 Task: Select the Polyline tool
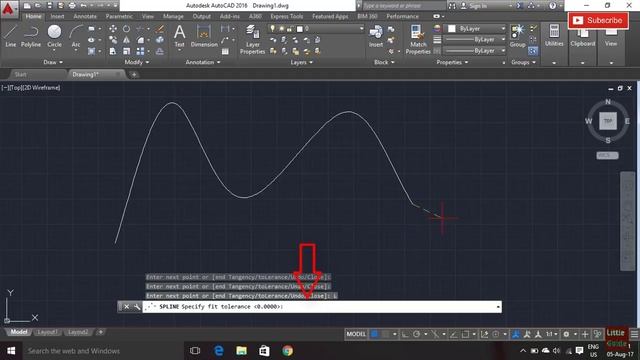pos(31,36)
